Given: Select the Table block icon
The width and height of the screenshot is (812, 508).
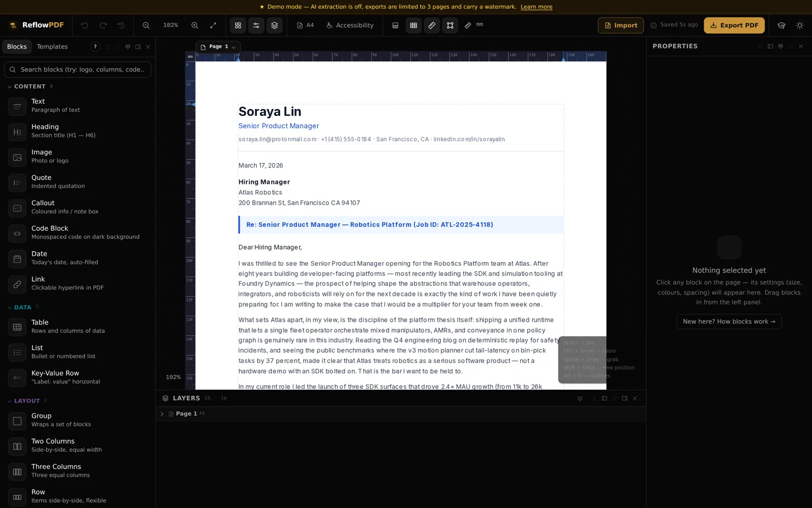Looking at the screenshot, I should click(x=17, y=328).
